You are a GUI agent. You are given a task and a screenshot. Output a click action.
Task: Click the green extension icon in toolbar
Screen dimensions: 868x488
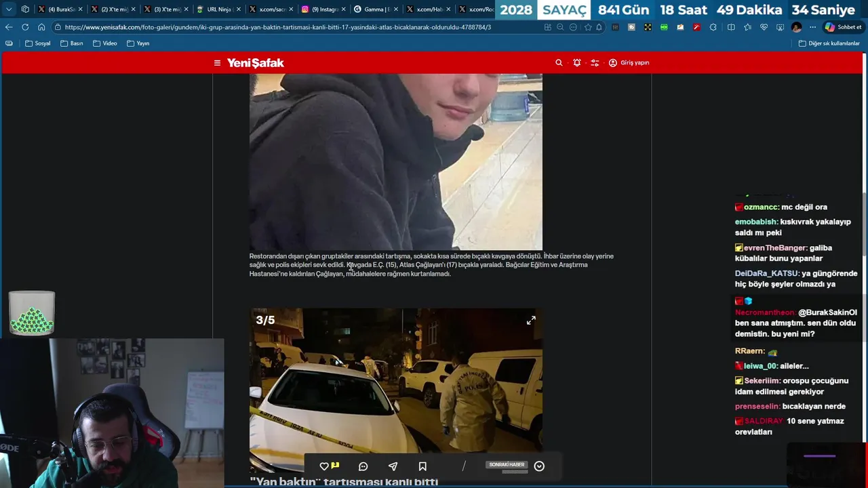coord(664,27)
